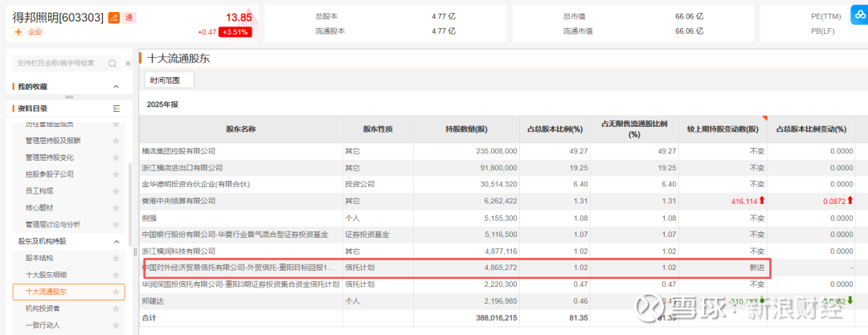Toggle favorite star for 机构投资者
The height and width of the screenshot is (335, 868).
(116, 308)
